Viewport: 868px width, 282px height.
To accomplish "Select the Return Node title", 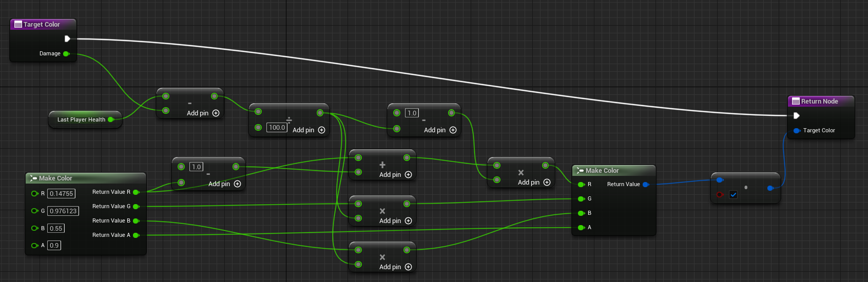I will coord(819,101).
